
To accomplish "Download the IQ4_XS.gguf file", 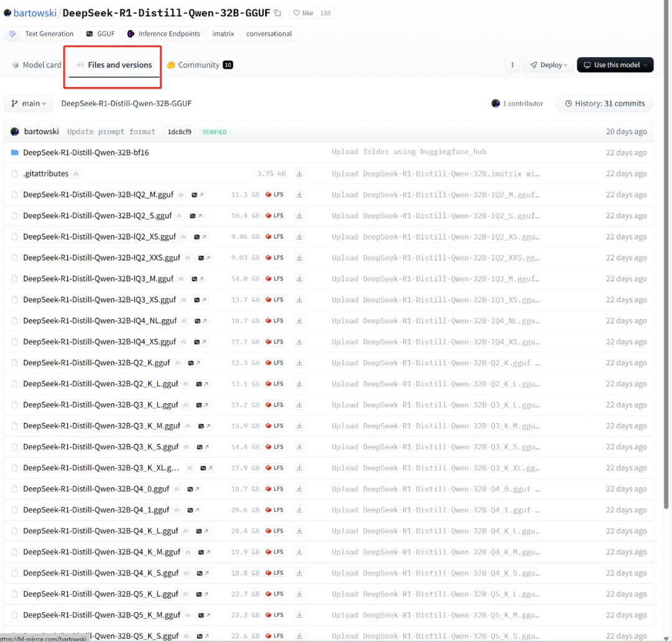I will 299,342.
